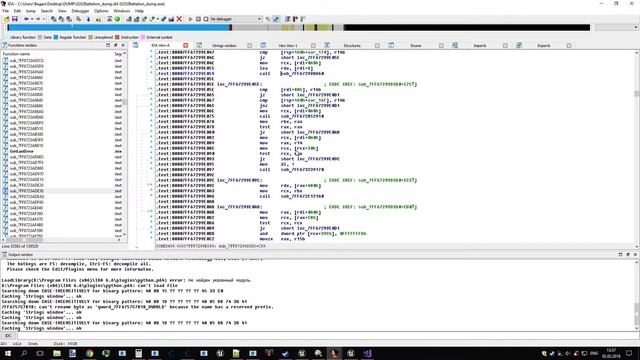Switch to the Enums tab
This screenshot has height=360, width=640.
(416, 45)
